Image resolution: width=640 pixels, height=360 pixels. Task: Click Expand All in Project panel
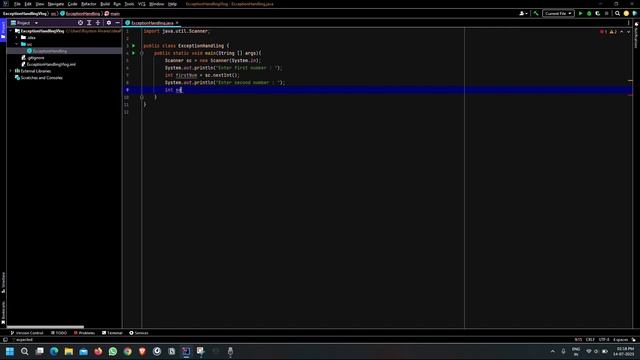89,23
